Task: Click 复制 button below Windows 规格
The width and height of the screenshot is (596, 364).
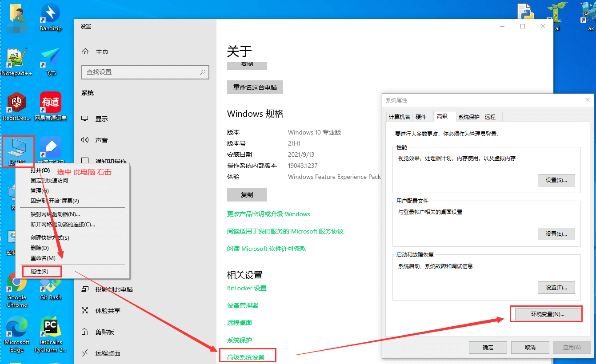Action: (247, 195)
